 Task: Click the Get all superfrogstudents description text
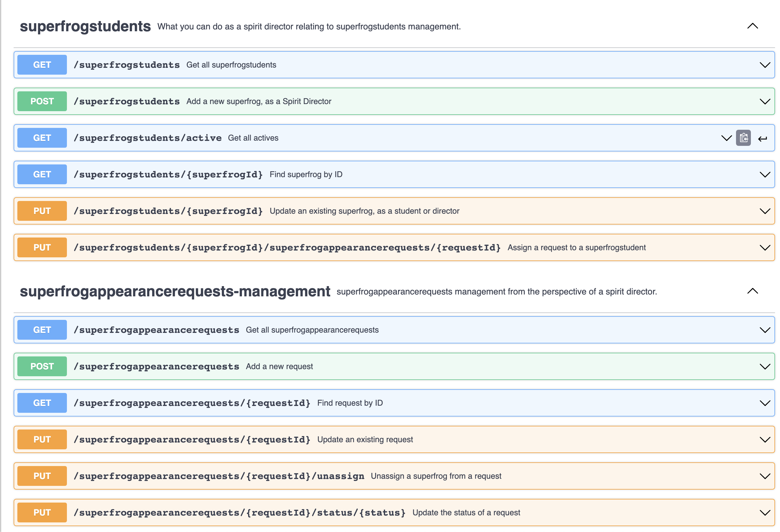point(231,65)
